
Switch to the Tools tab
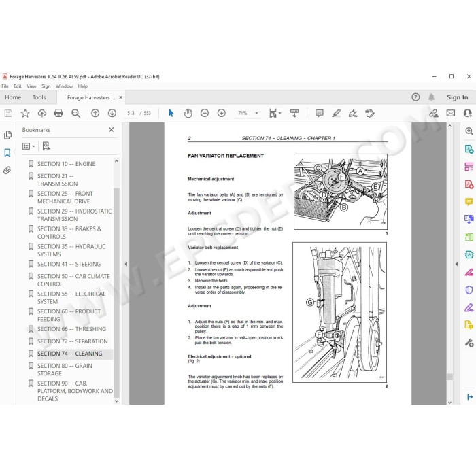[x=39, y=97]
